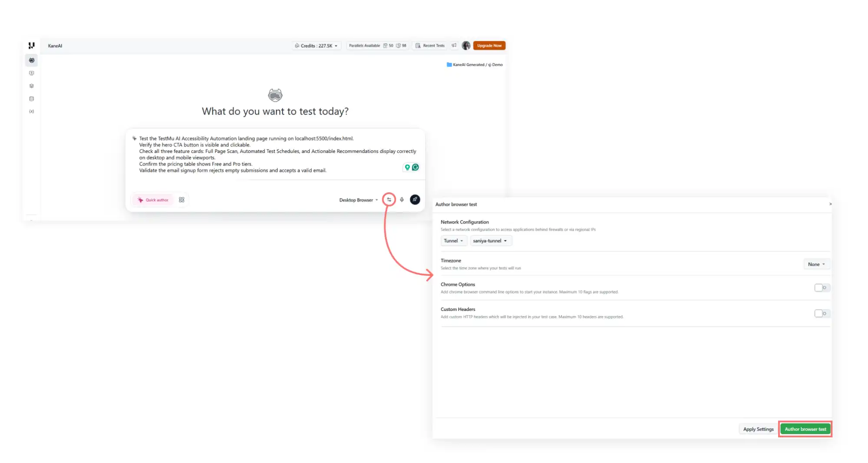Click the Network Configuration label
The width and height of the screenshot is (868, 463).
(x=465, y=222)
